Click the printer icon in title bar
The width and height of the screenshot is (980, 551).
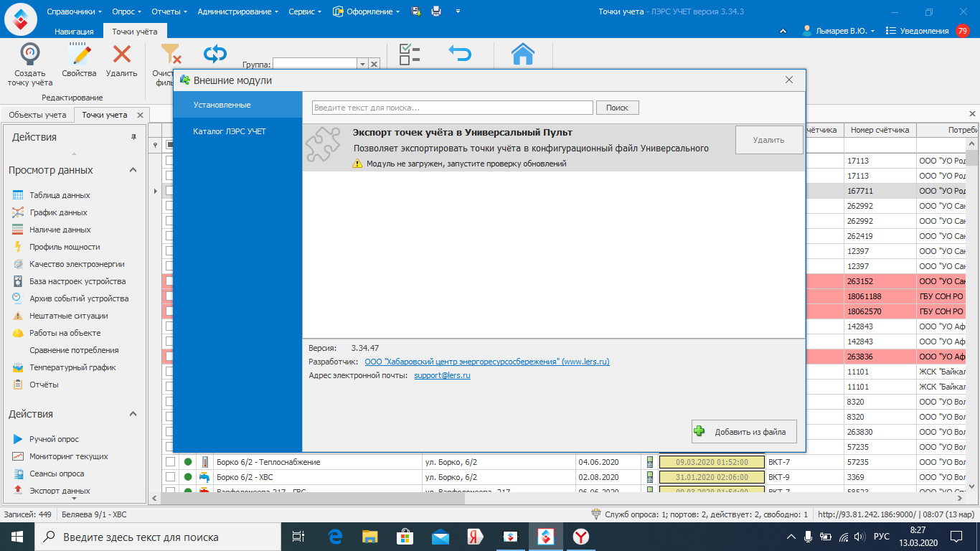click(436, 11)
